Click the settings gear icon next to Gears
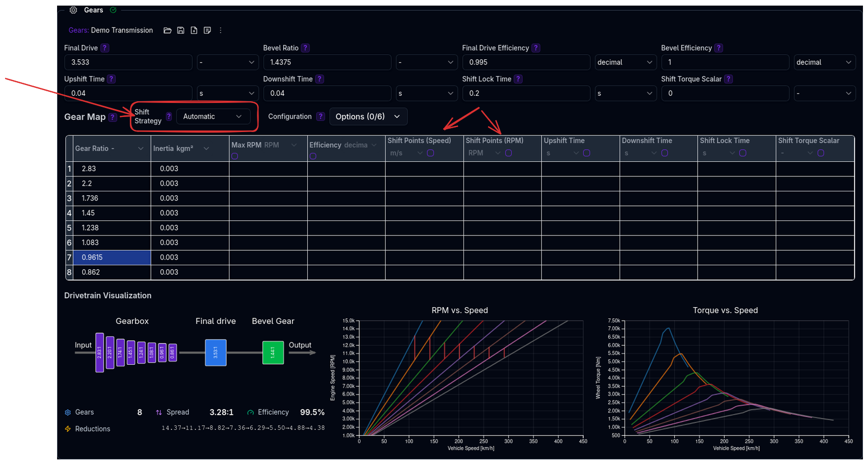 click(73, 10)
